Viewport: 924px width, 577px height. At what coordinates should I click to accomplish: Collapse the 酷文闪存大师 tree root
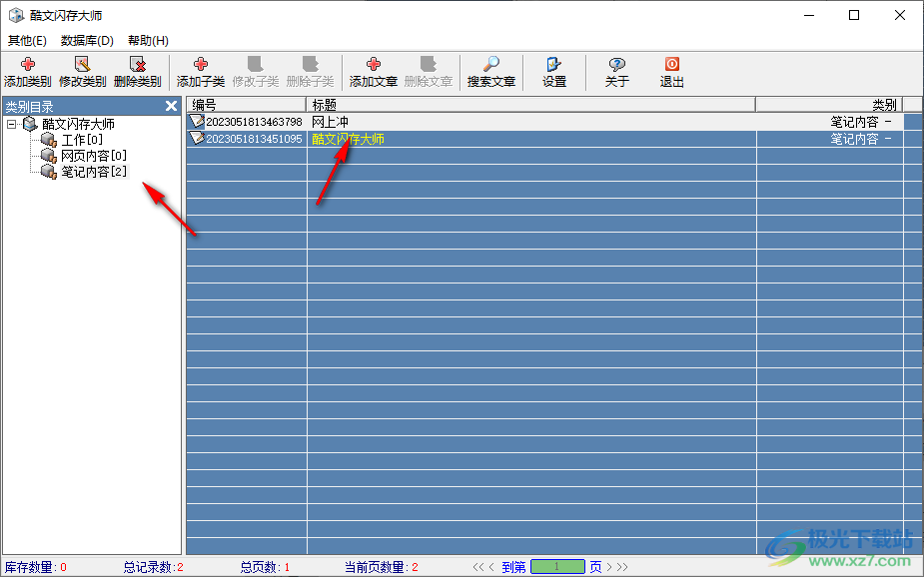pos(11,124)
